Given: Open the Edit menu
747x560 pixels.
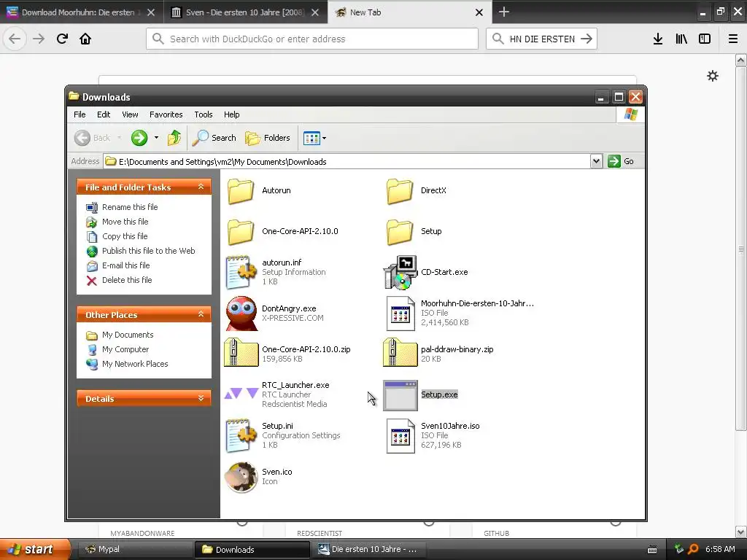Looking at the screenshot, I should 104,114.
